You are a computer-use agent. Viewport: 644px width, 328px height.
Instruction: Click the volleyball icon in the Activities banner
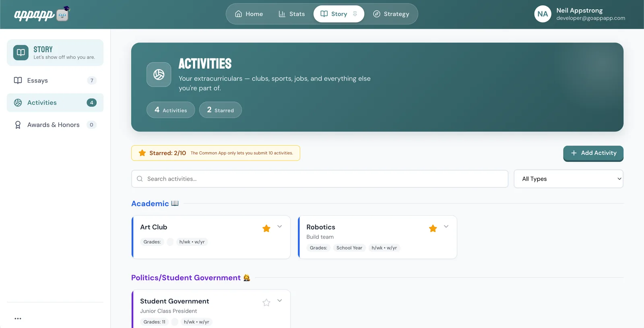point(159,74)
